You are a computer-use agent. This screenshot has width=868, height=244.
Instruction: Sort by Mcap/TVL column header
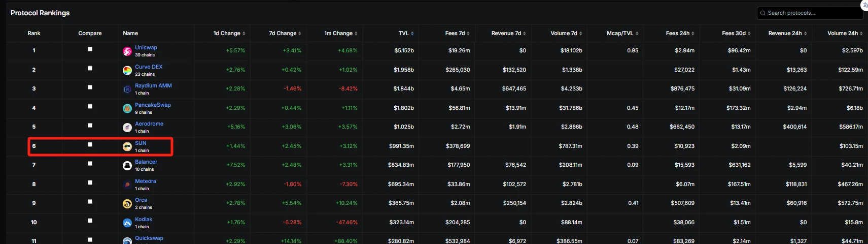(x=622, y=33)
